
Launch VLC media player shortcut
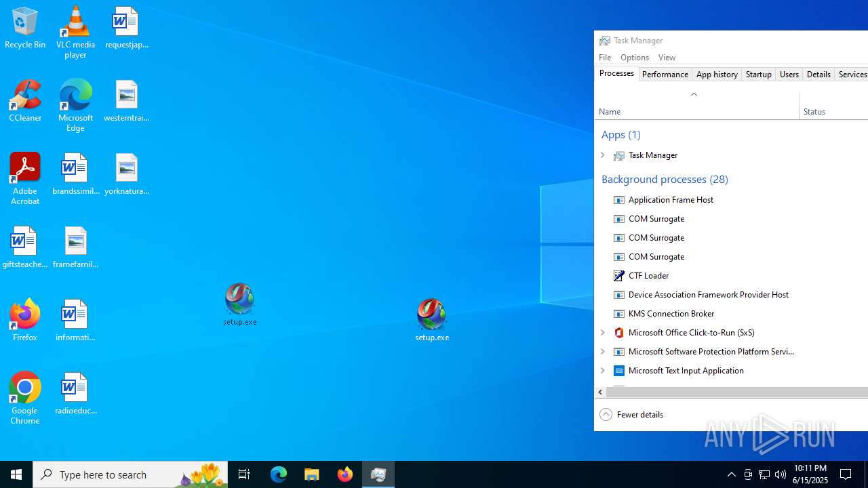[75, 32]
